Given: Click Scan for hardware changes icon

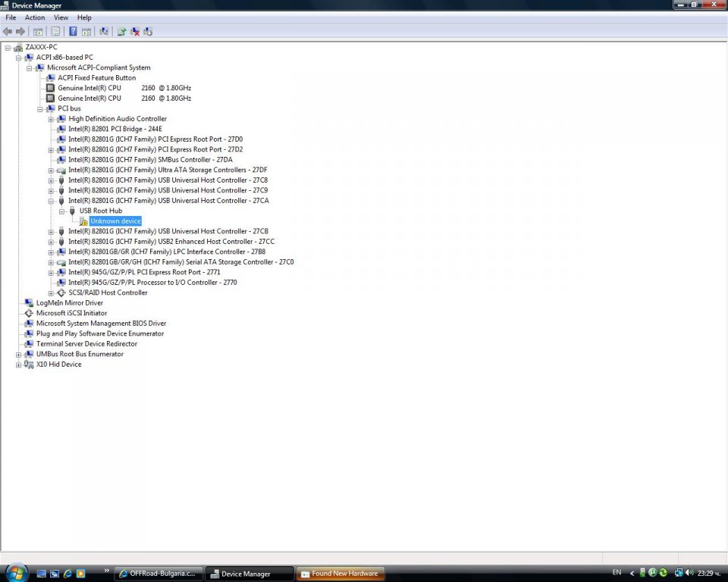Looking at the screenshot, I should (x=104, y=32).
